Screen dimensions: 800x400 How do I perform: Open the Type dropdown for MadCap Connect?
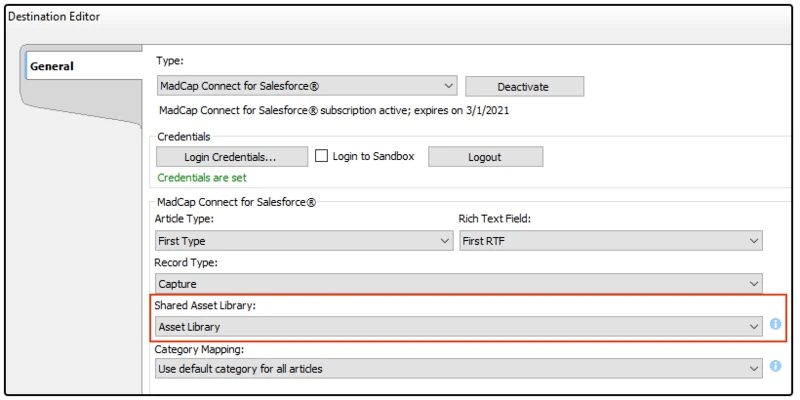pyautogui.click(x=307, y=86)
